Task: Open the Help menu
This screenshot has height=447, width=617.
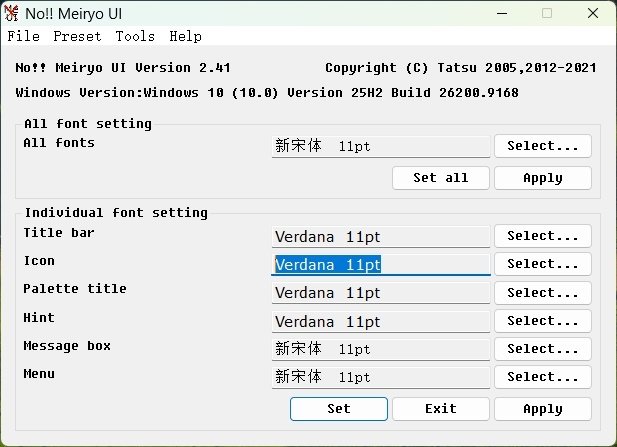Action: click(x=185, y=36)
